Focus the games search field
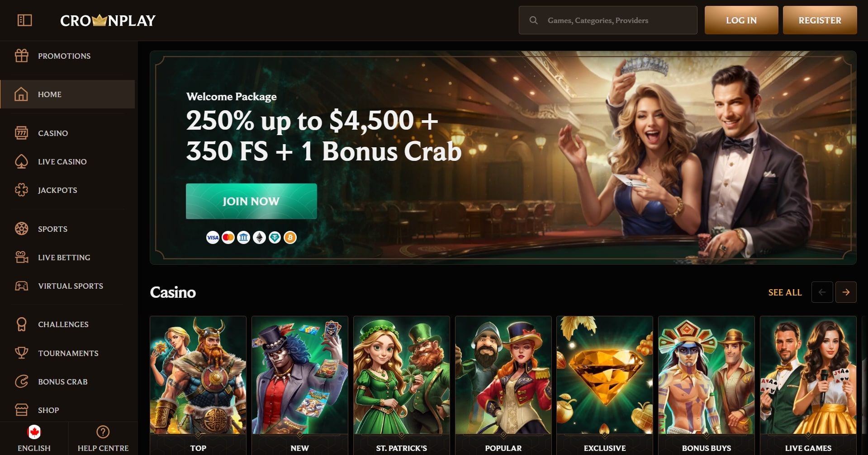 click(608, 20)
